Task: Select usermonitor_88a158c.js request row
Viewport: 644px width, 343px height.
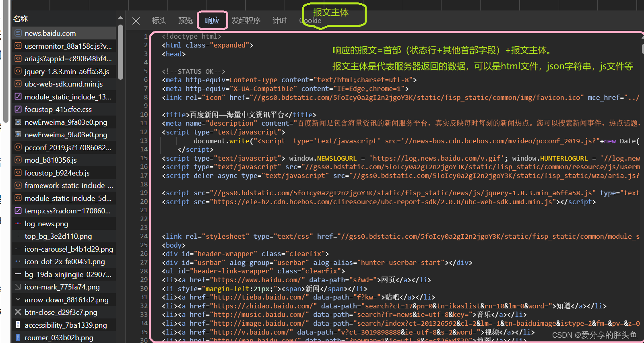Action: [x=64, y=46]
